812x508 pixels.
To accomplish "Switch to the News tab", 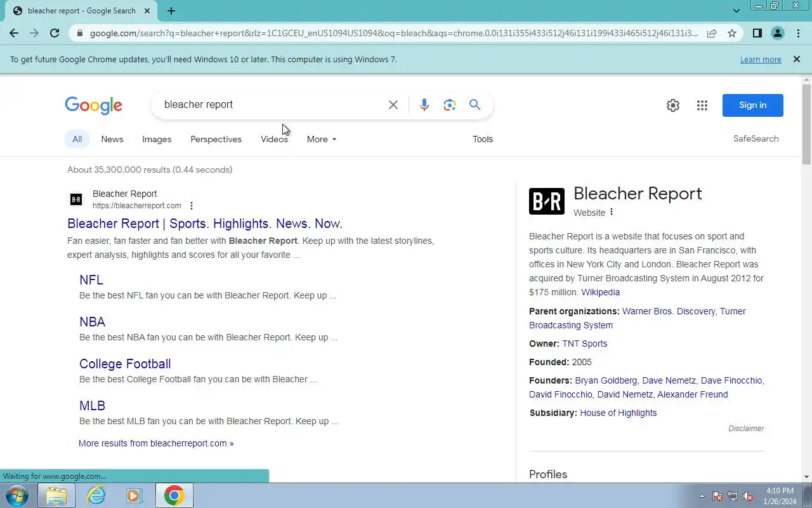I will coord(112,139).
